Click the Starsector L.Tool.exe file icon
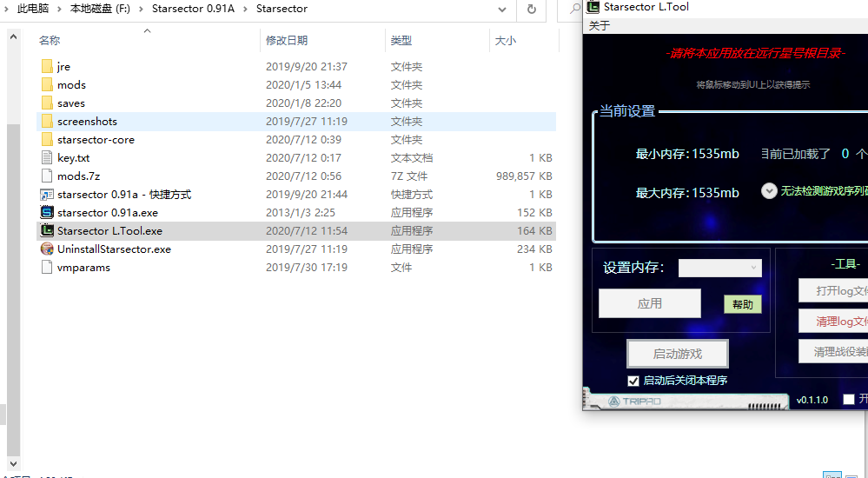Screen dimensions: 868x478 tap(47, 231)
